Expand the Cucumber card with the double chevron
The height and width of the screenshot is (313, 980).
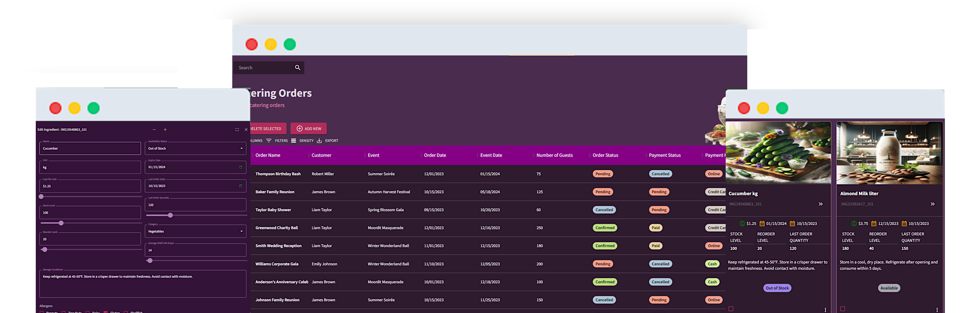click(x=821, y=204)
